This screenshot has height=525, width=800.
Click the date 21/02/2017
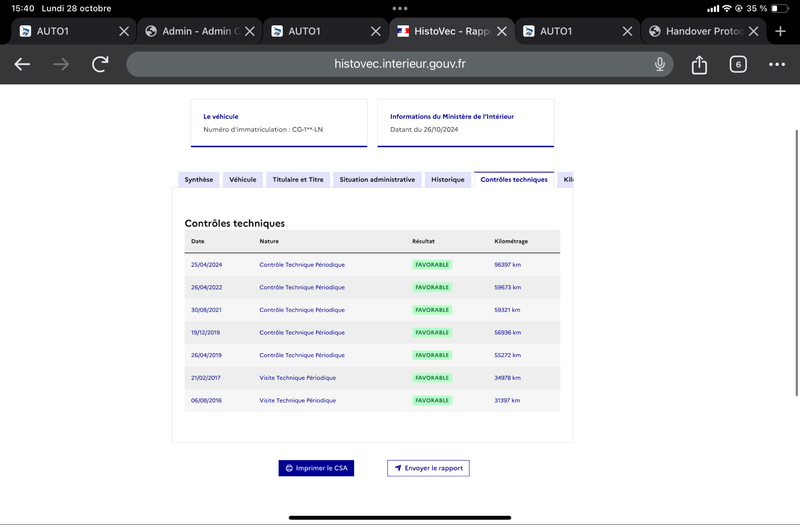pos(206,378)
